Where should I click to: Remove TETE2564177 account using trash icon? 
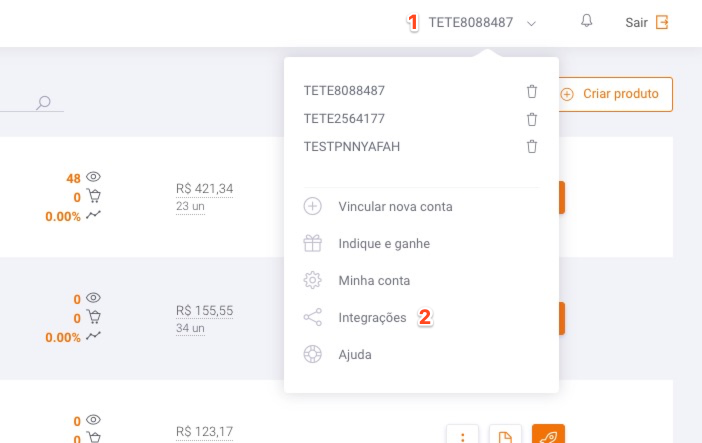pyautogui.click(x=531, y=120)
